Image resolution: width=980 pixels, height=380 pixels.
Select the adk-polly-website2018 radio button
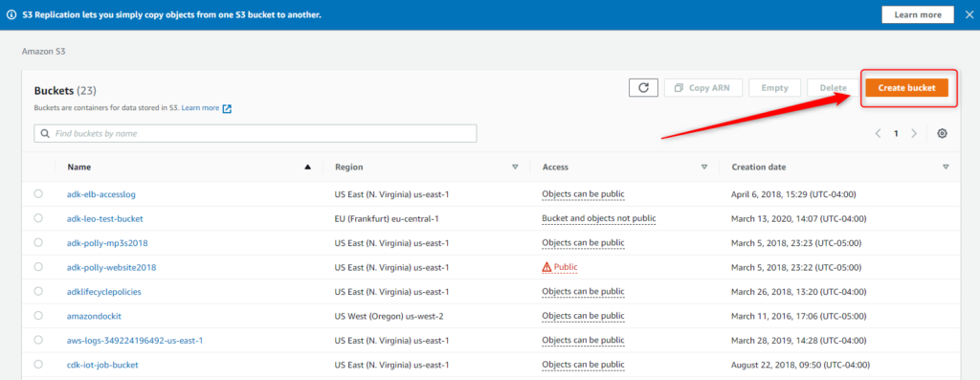[x=38, y=267]
